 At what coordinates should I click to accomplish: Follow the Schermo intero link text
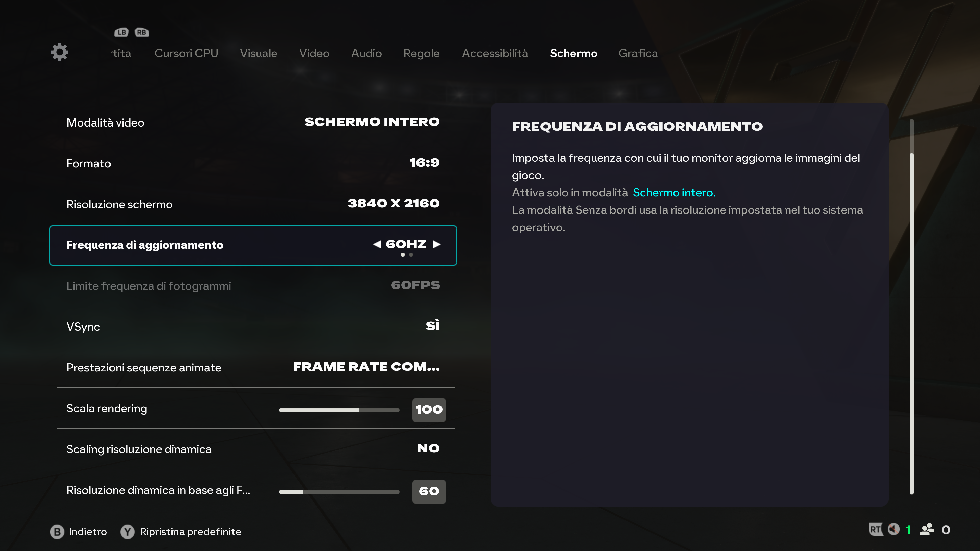click(674, 193)
